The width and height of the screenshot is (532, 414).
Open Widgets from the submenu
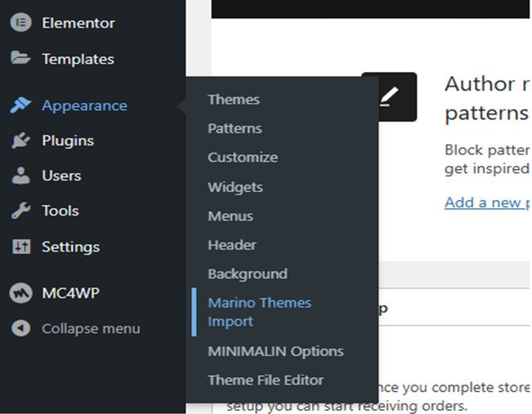click(x=235, y=187)
